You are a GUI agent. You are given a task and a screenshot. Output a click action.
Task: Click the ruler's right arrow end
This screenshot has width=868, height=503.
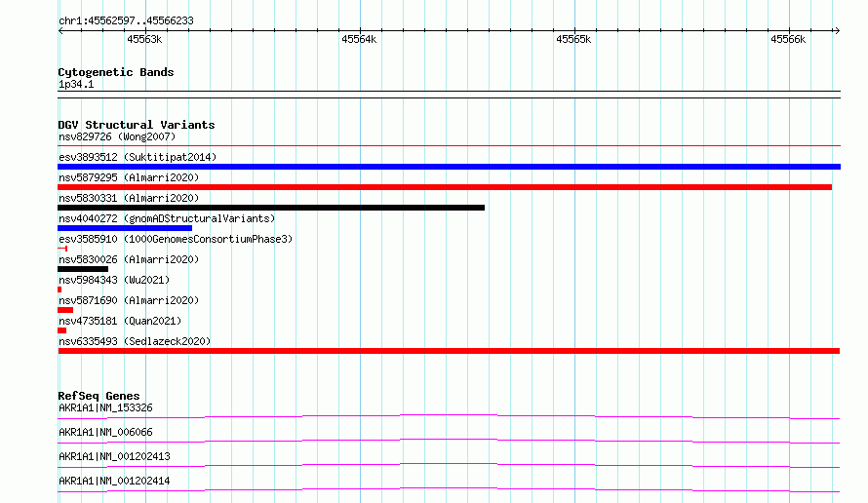tap(837, 30)
